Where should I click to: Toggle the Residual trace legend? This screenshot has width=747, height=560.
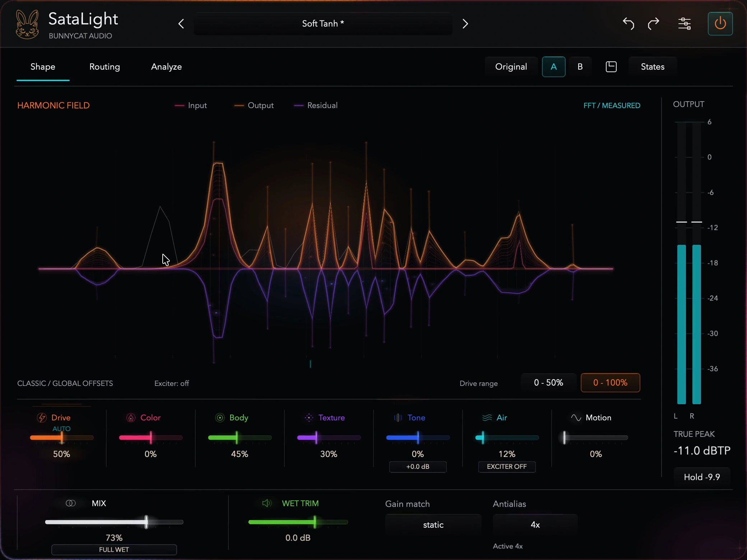click(316, 106)
